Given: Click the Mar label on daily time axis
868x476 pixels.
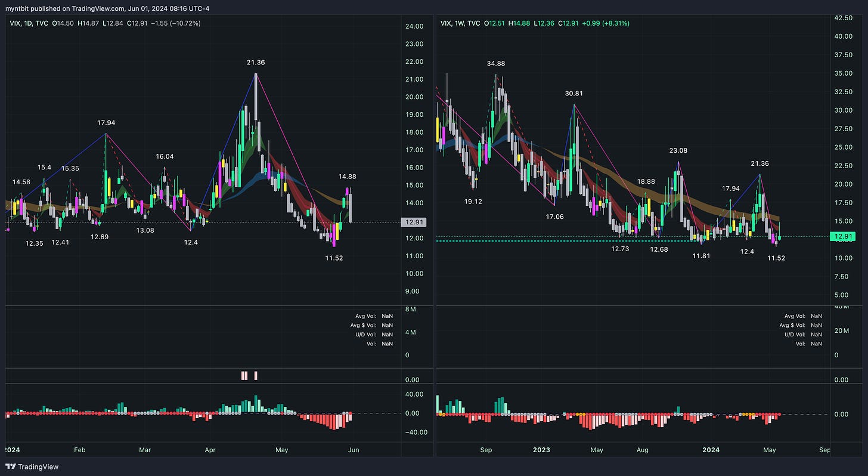Looking at the screenshot, I should click(145, 450).
